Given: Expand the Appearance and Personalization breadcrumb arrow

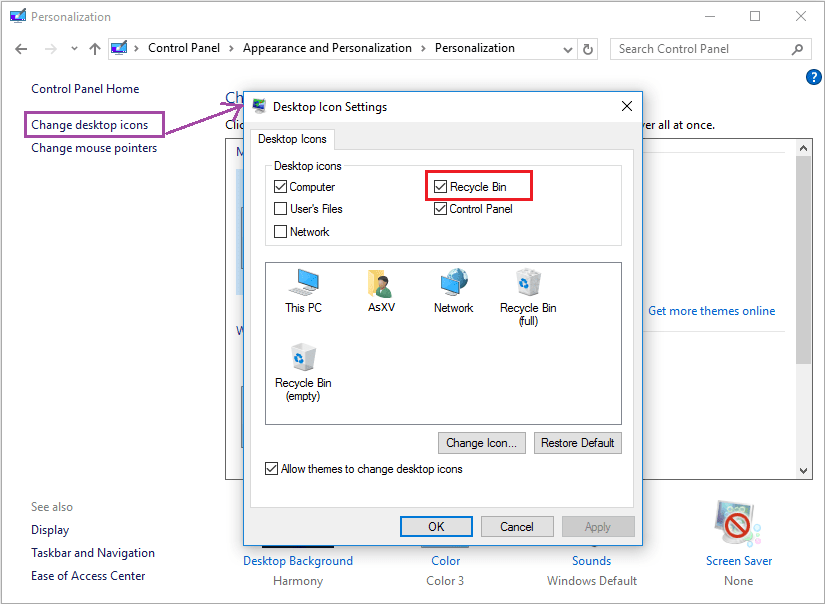Looking at the screenshot, I should 423,48.
